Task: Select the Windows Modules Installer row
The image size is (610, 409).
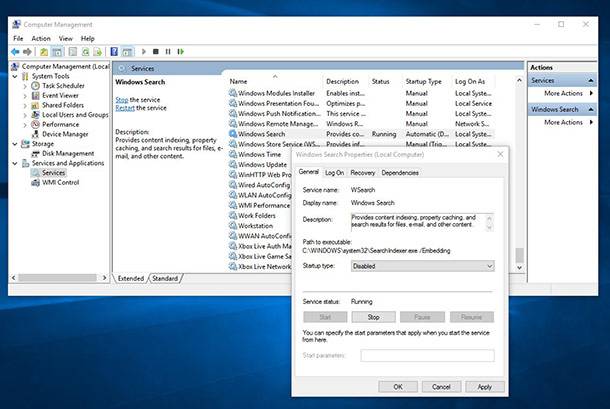Action: pos(360,93)
